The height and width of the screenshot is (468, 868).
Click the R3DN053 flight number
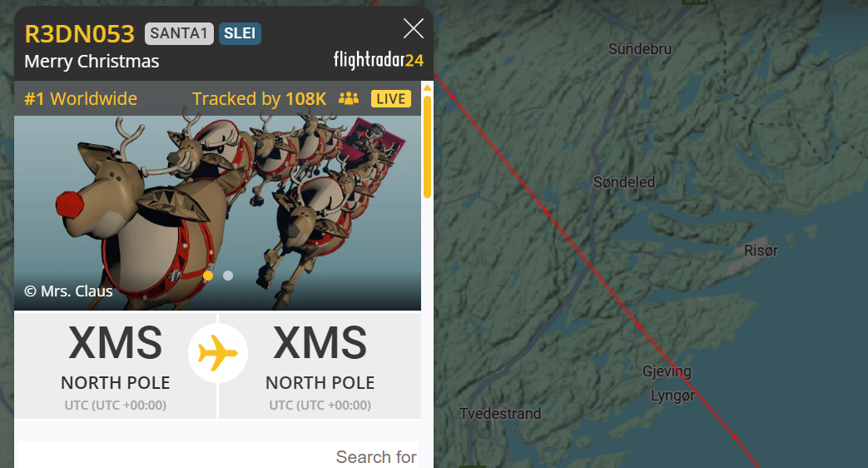point(80,34)
